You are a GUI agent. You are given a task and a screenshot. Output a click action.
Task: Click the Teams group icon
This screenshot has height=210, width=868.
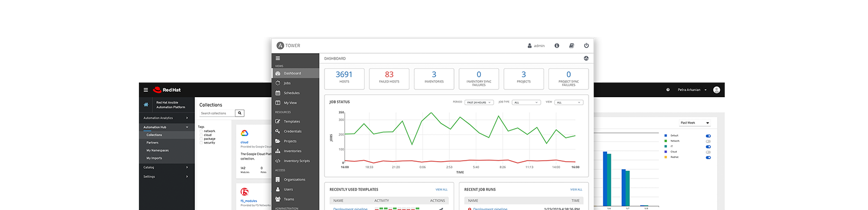click(278, 199)
